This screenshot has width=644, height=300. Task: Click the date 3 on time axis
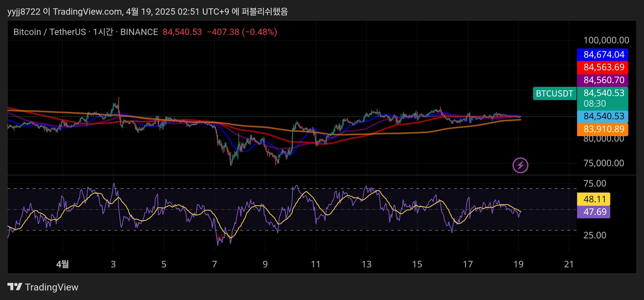113,264
